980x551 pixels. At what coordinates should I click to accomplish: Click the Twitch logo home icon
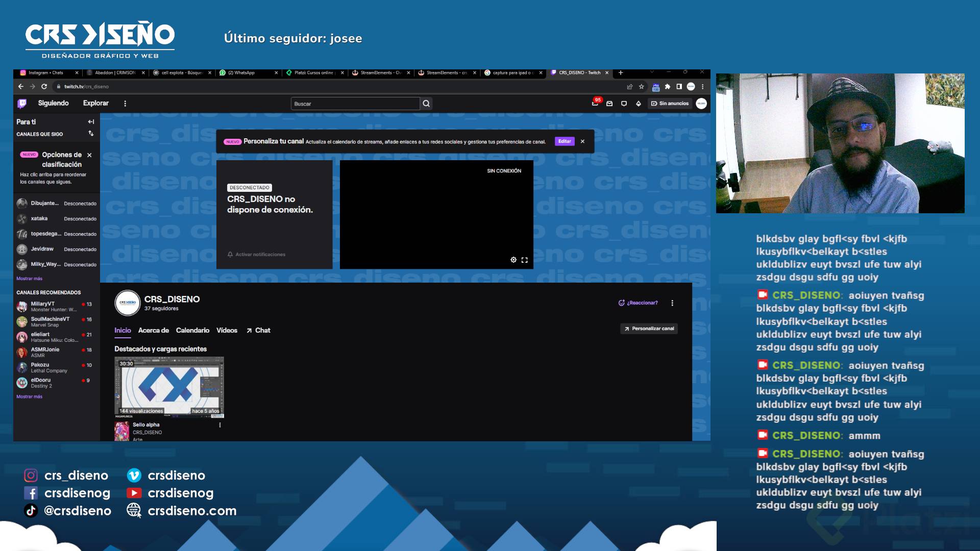22,104
